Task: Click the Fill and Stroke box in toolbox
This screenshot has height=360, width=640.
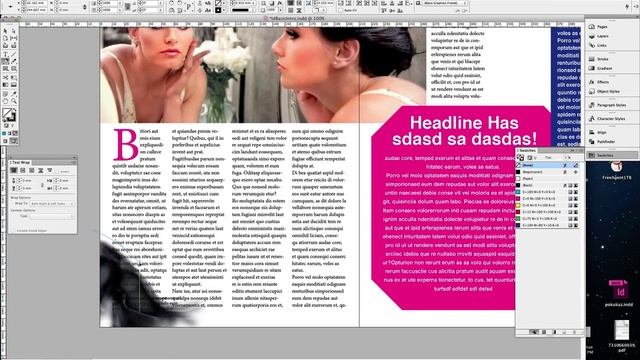Action: 9,115
